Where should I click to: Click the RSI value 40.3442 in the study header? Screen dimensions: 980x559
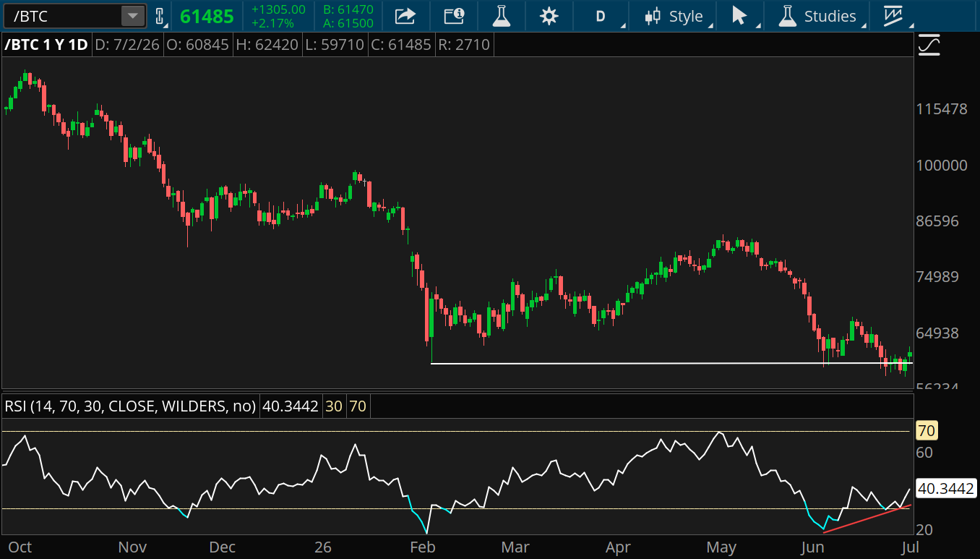click(x=291, y=406)
